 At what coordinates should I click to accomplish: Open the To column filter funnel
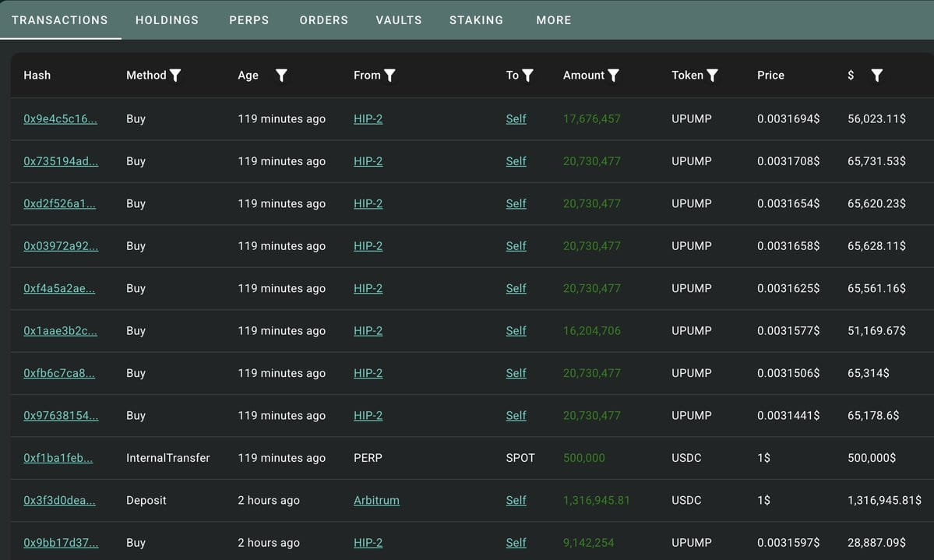click(527, 76)
